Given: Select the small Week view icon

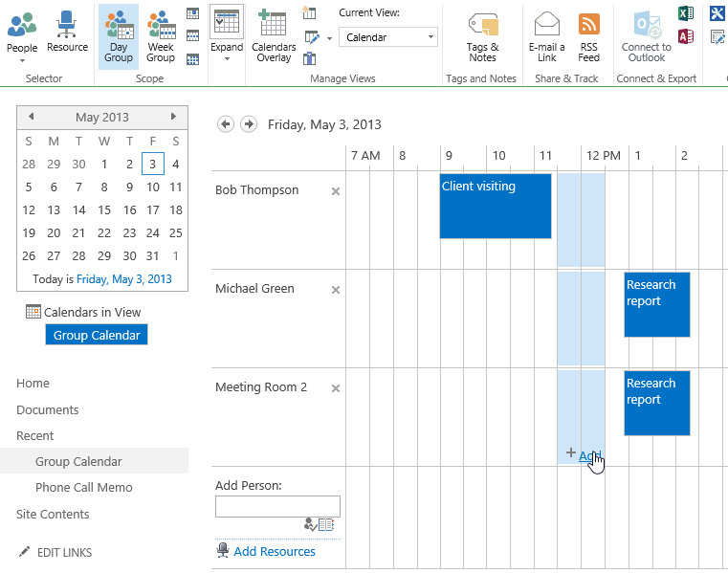Looking at the screenshot, I should [x=192, y=35].
